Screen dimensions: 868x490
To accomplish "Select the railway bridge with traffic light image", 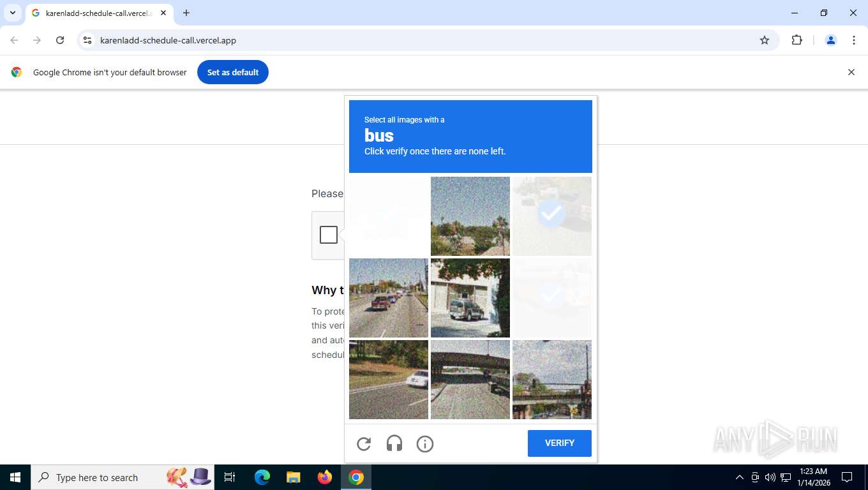I will click(x=552, y=380).
